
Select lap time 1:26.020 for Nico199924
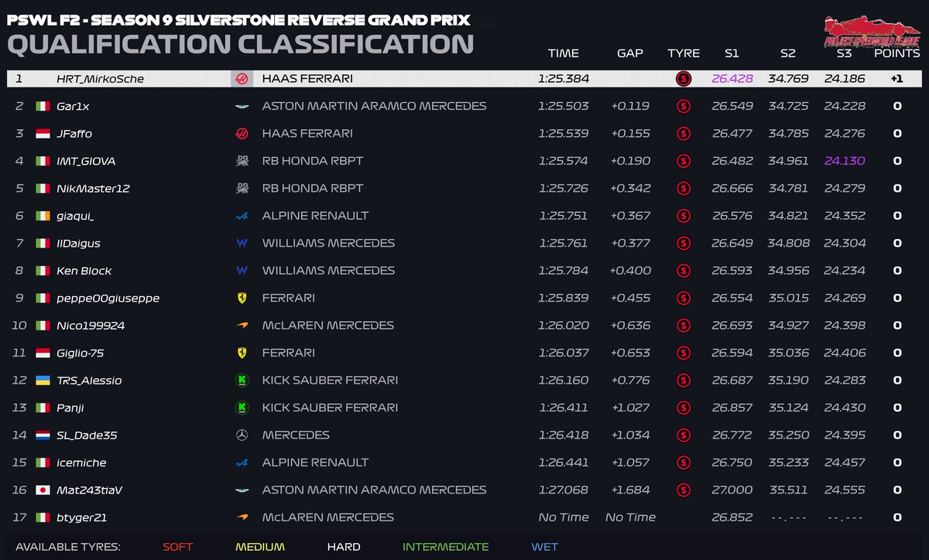point(563,326)
